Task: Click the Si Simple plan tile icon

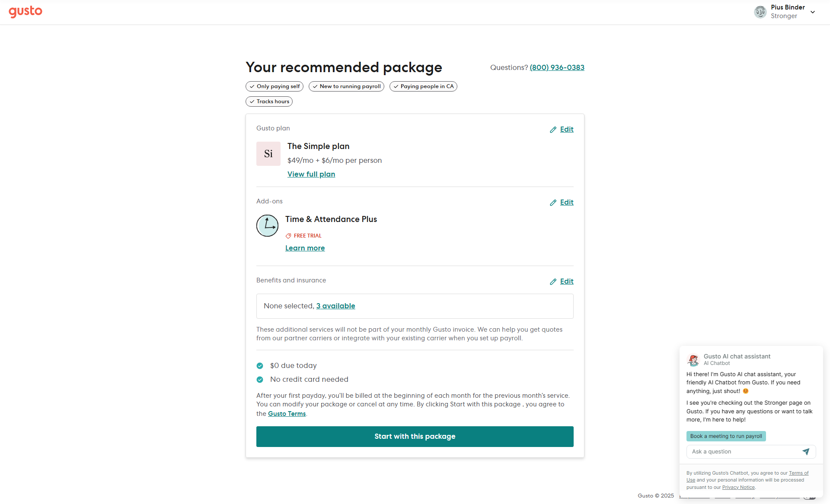Action: point(268,154)
